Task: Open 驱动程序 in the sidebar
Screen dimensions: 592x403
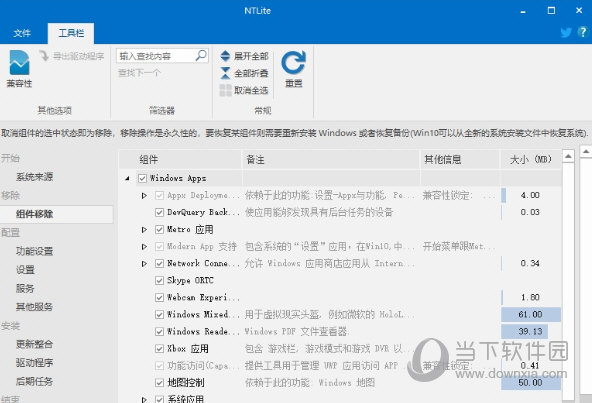Action: [x=34, y=363]
